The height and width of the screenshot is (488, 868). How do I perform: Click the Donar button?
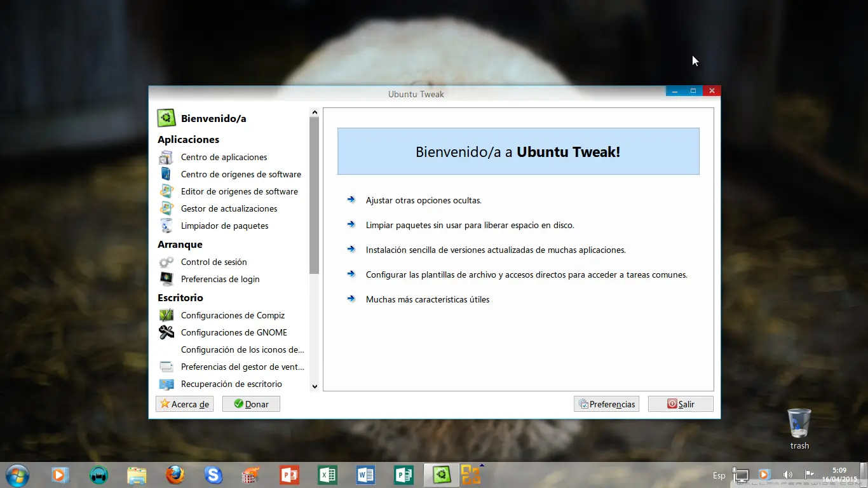pyautogui.click(x=251, y=404)
